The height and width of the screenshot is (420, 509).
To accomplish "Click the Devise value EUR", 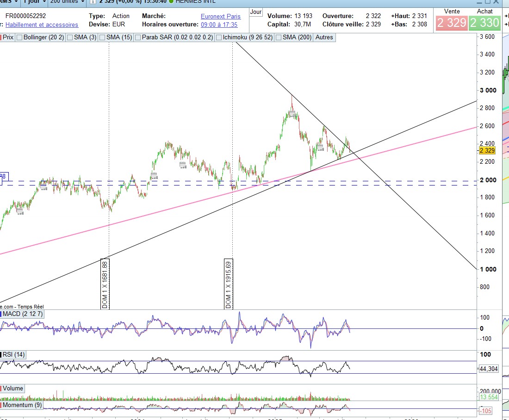I will 118,25.
